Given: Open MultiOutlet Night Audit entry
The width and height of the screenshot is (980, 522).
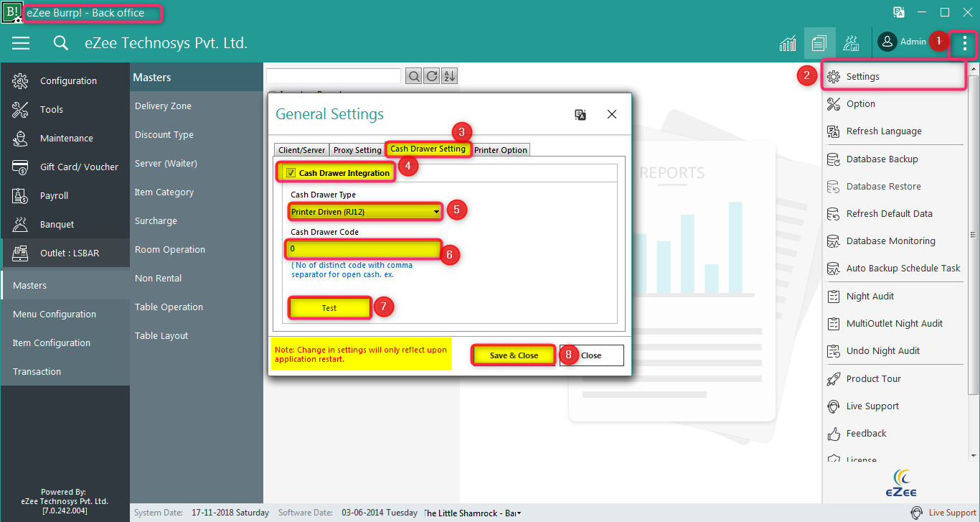Looking at the screenshot, I should click(x=894, y=323).
